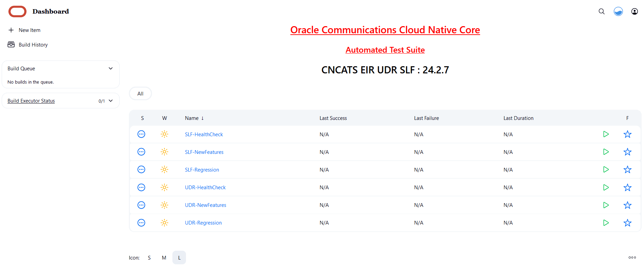The height and width of the screenshot is (267, 644).
Task: Schedule a build for SLF-NewFeatures
Action: (606, 152)
